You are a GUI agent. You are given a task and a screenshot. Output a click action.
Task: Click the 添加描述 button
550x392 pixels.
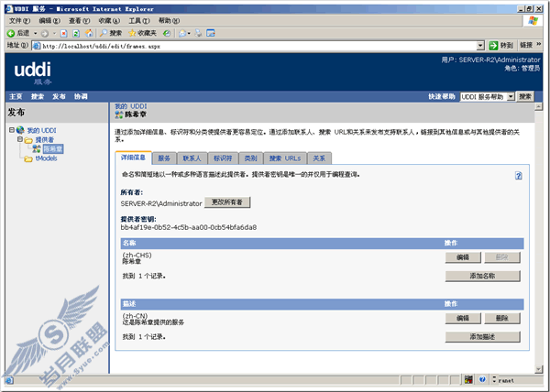point(482,337)
